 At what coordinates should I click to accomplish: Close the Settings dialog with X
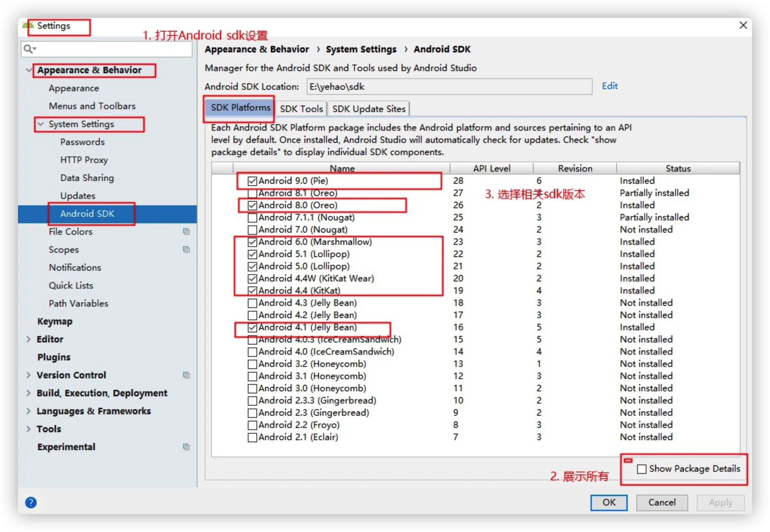point(743,25)
